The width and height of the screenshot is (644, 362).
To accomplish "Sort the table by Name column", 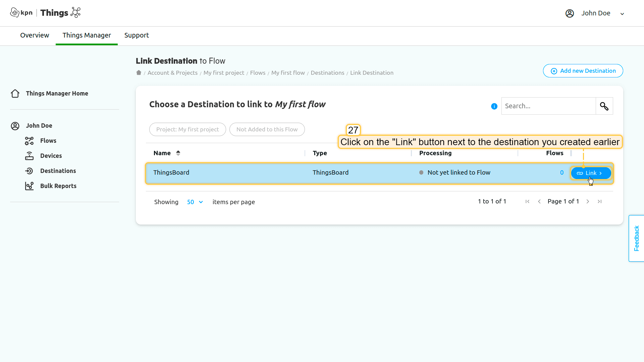I will (178, 153).
